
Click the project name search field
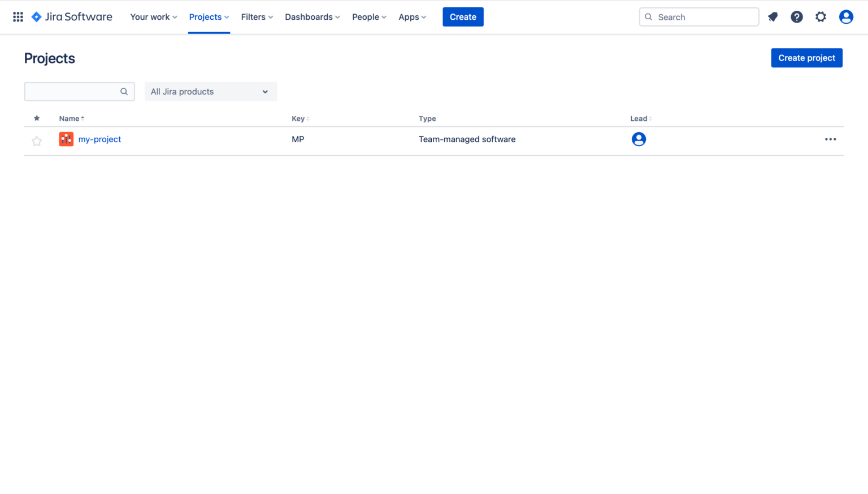pos(73,91)
